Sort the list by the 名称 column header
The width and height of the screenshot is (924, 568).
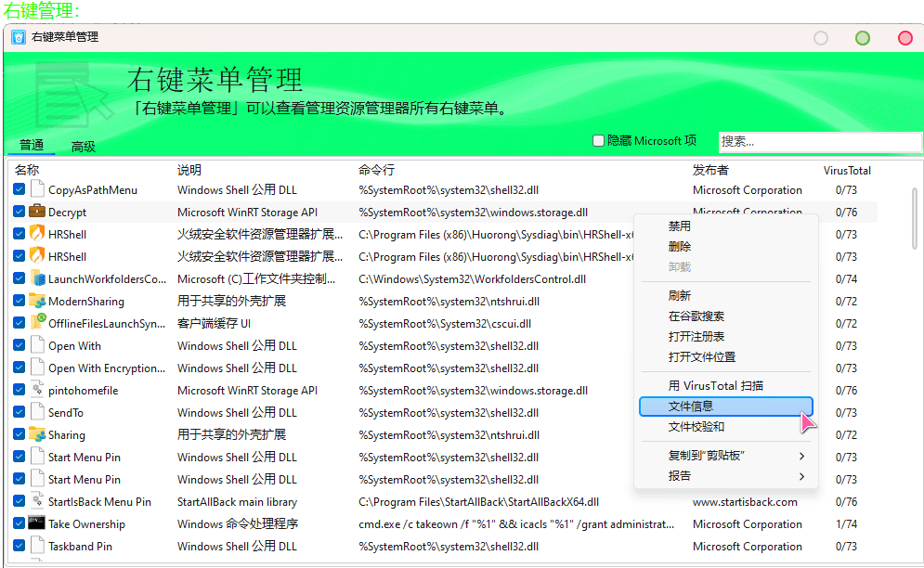tap(27, 170)
